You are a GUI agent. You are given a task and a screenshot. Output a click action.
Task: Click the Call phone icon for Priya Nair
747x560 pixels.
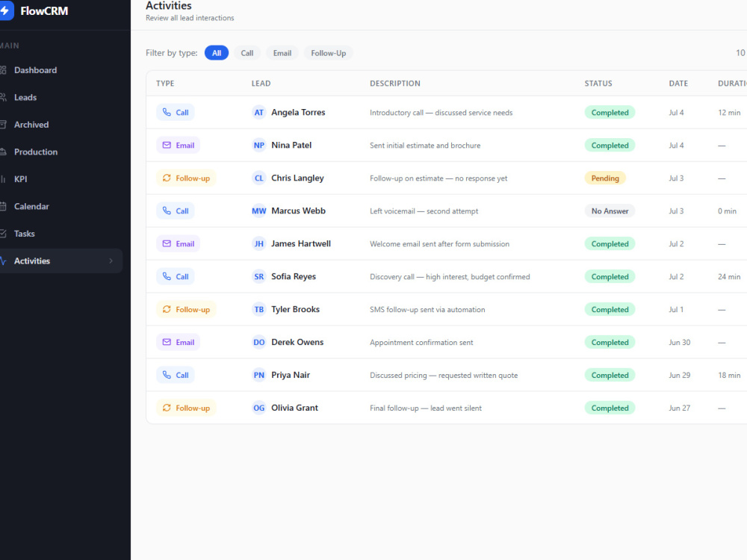(167, 375)
